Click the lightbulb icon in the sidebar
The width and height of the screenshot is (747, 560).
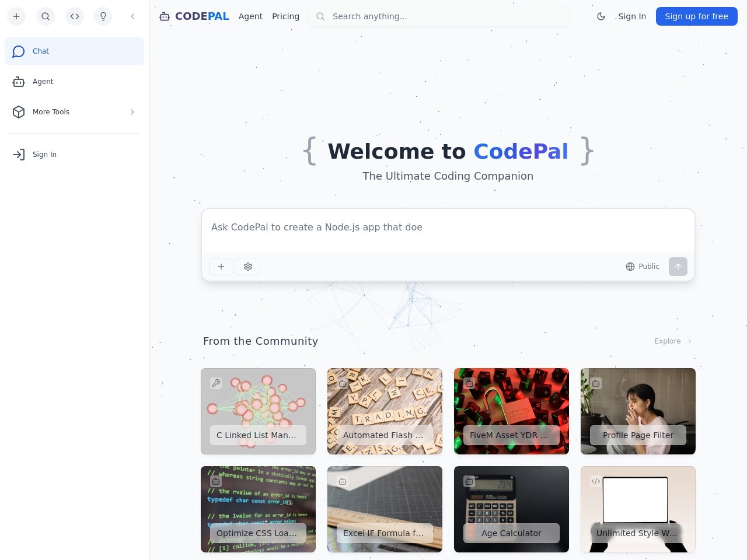click(103, 16)
